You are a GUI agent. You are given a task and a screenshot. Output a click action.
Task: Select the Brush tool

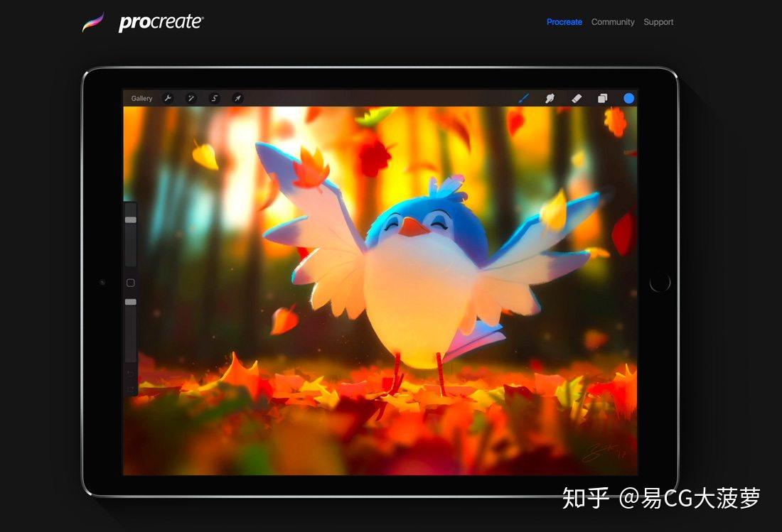(525, 98)
